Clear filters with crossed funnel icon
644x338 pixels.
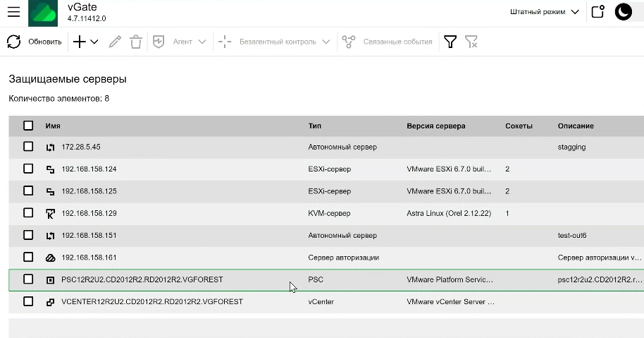(471, 42)
